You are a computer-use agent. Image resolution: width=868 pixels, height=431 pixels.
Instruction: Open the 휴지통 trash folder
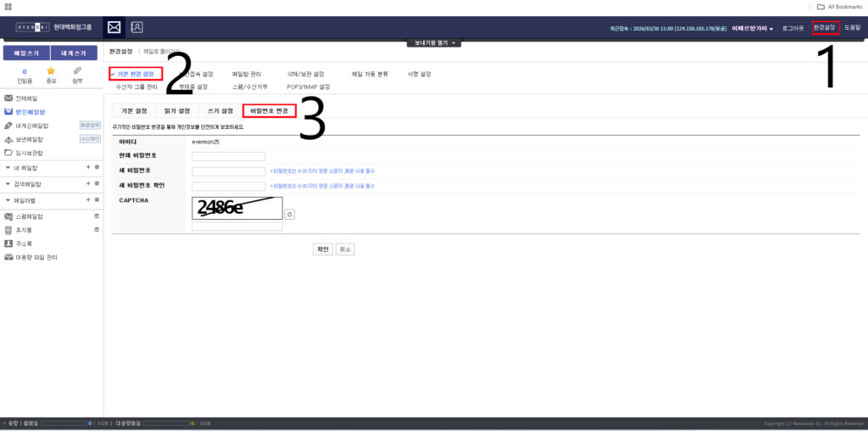click(24, 230)
